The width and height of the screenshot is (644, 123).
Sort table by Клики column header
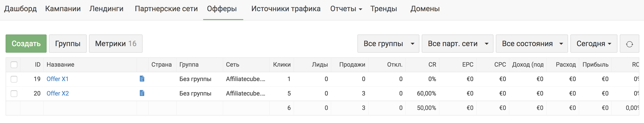click(282, 65)
